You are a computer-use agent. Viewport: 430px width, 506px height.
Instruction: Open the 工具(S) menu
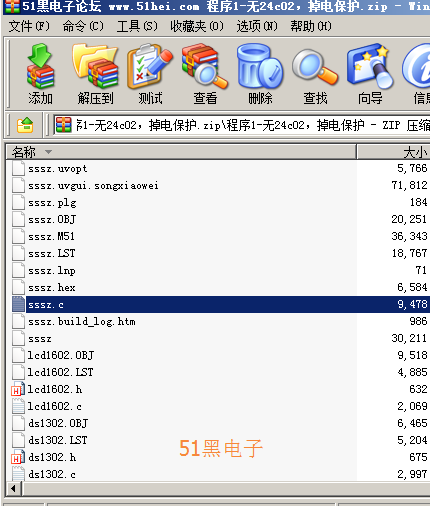[137, 26]
